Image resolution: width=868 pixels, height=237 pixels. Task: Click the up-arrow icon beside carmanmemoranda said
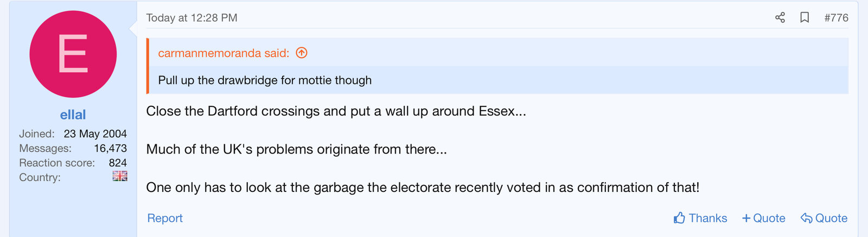302,53
